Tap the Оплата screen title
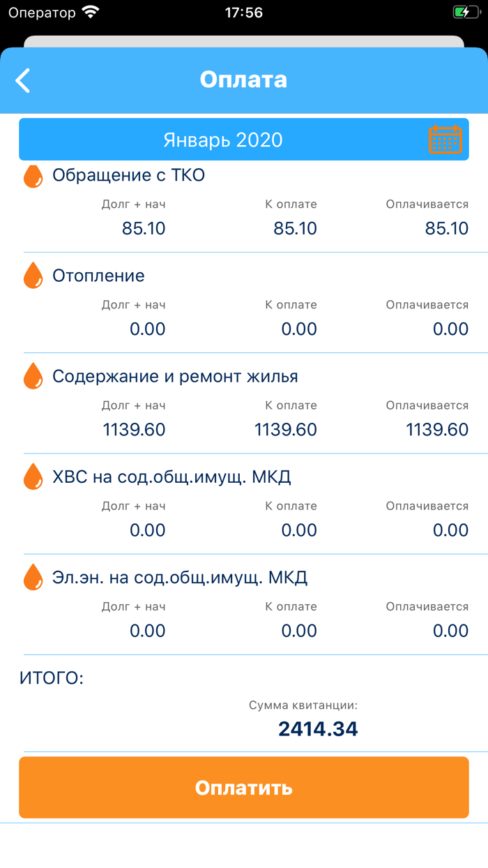 [x=244, y=79]
